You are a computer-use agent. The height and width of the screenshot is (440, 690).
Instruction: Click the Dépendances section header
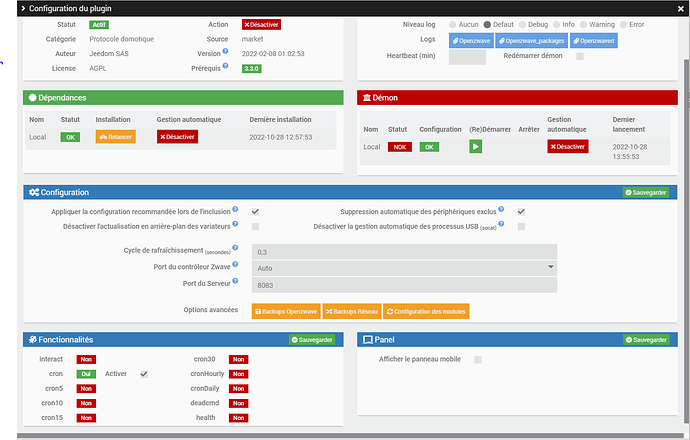[183, 98]
